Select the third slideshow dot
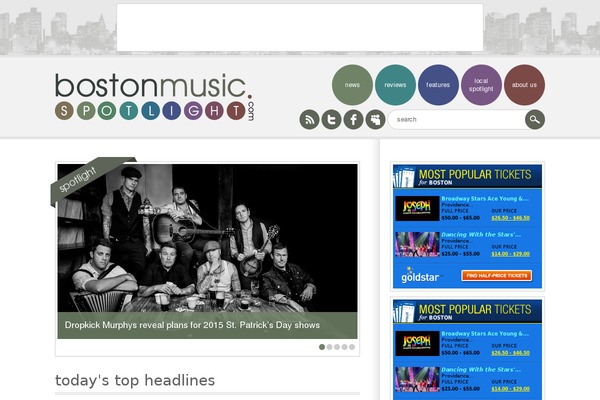The height and width of the screenshot is (400, 600). tap(337, 347)
